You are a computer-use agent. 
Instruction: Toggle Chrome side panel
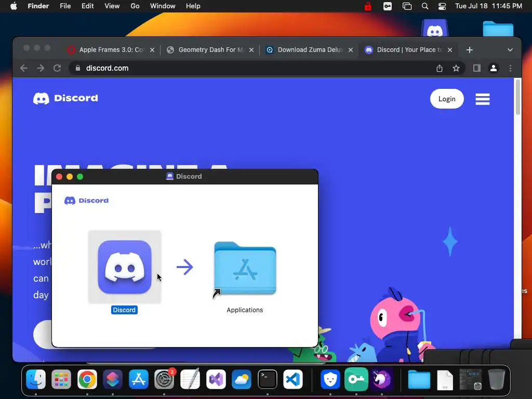[477, 68]
